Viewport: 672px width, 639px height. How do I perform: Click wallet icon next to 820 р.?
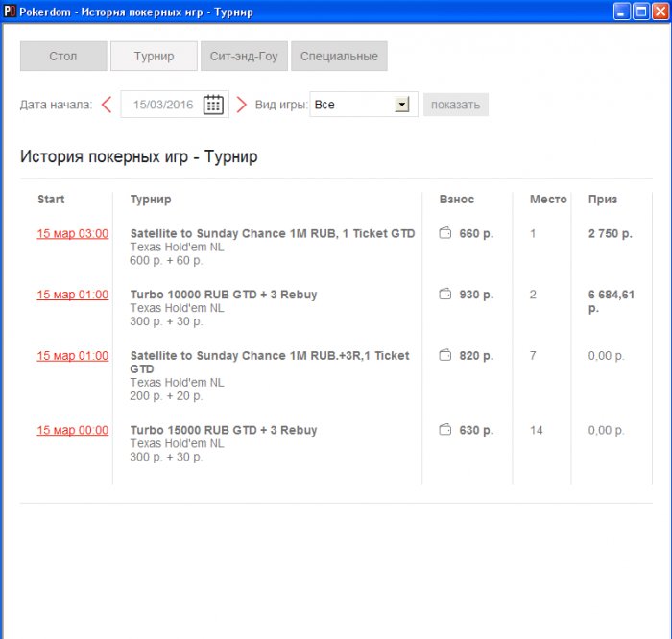pyautogui.click(x=445, y=355)
